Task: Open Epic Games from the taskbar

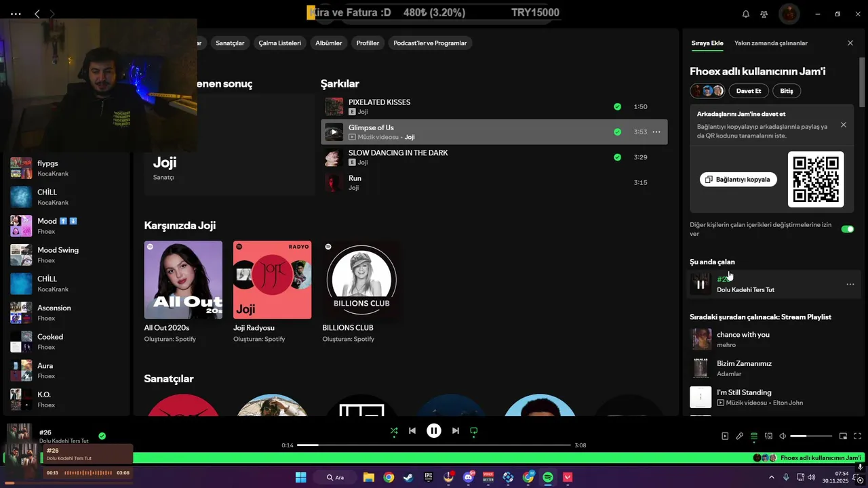Action: click(x=429, y=477)
